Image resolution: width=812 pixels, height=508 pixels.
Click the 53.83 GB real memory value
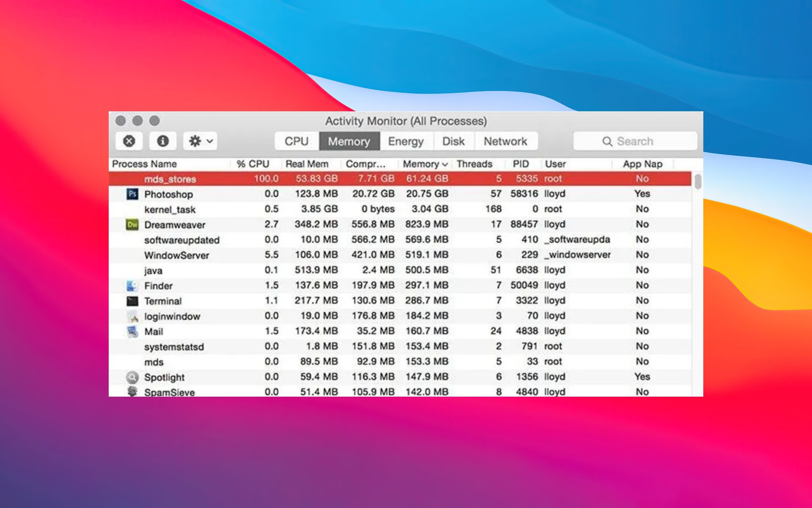tap(317, 179)
